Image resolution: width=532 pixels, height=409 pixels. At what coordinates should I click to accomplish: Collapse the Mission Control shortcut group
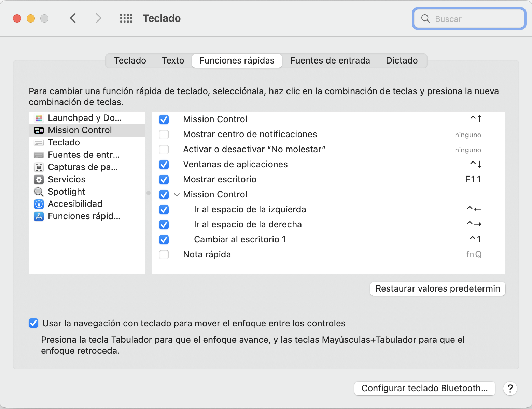(x=177, y=195)
